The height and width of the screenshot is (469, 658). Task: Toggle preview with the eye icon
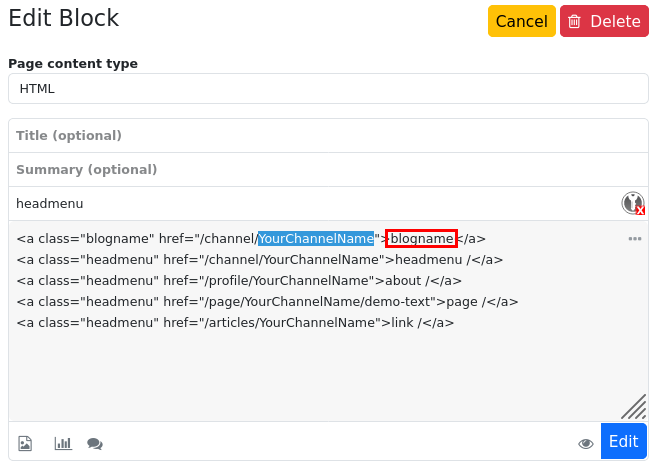[586, 443]
